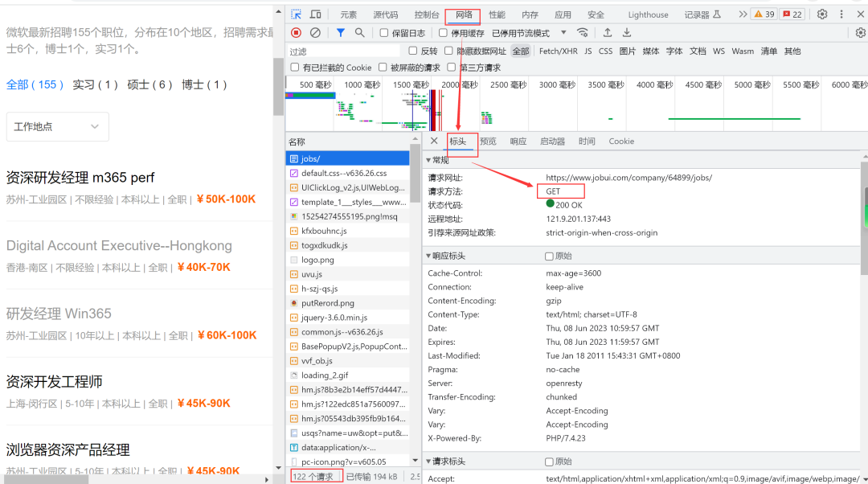Viewport: 868px width, 484px height.
Task: Click the 过滤 filter input field
Action: 342,51
